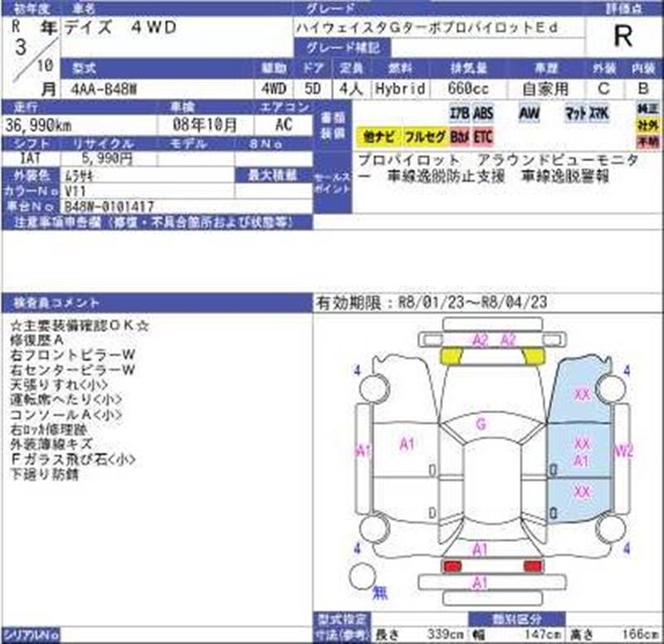The width and height of the screenshot is (664, 644).
Task: Click the exterior color ムラサキ
Action: click(x=80, y=174)
